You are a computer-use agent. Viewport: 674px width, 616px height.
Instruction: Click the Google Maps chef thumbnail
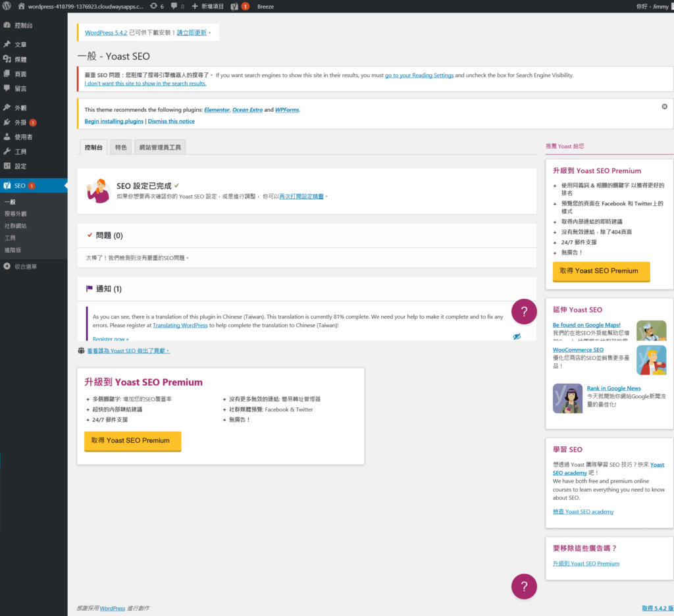pyautogui.click(x=651, y=330)
